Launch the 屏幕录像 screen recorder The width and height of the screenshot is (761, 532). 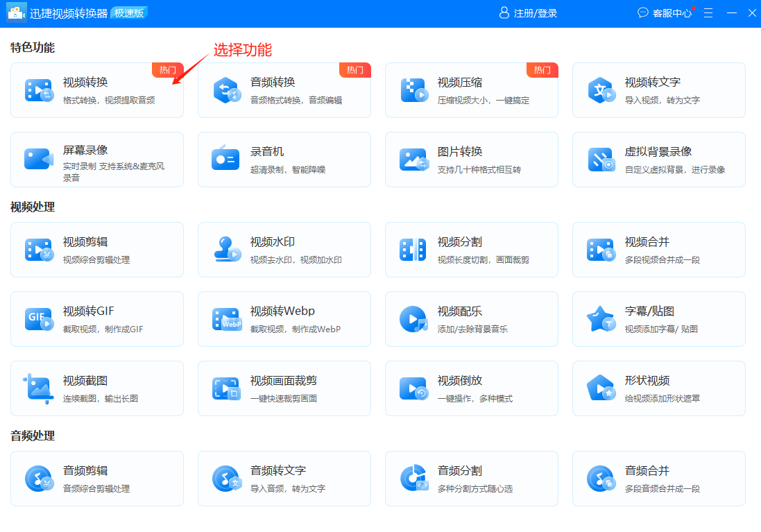97,160
